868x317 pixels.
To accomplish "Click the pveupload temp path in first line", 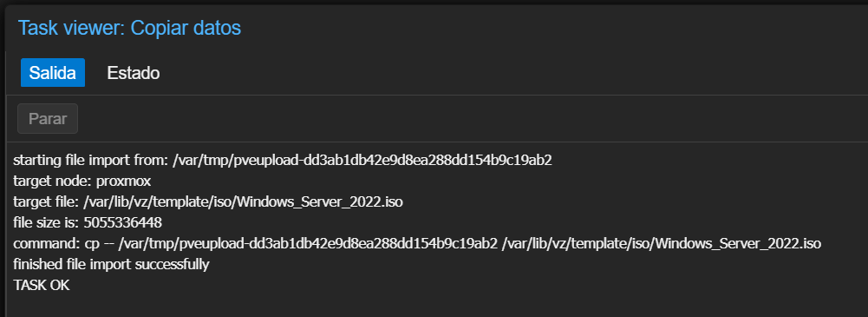I will [362, 161].
